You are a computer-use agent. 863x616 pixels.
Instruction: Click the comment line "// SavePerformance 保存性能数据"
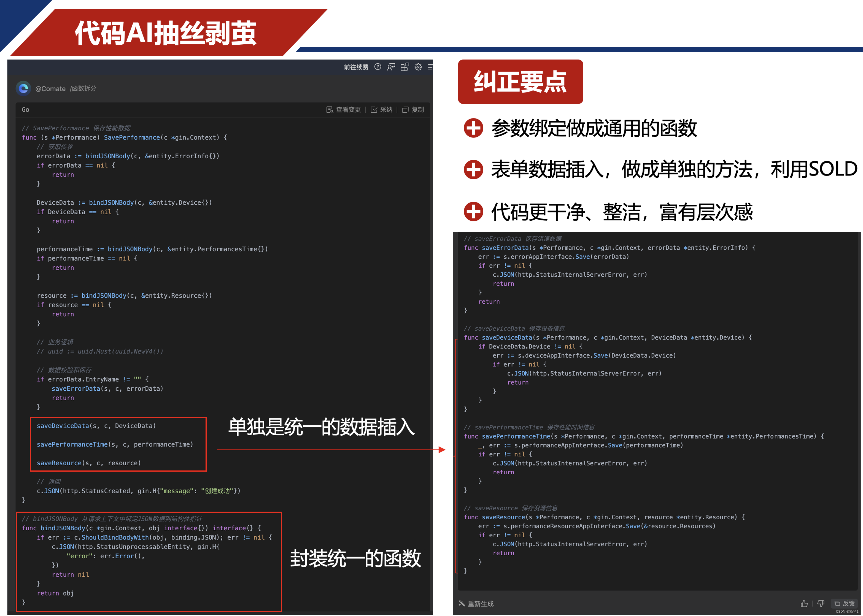[76, 128]
